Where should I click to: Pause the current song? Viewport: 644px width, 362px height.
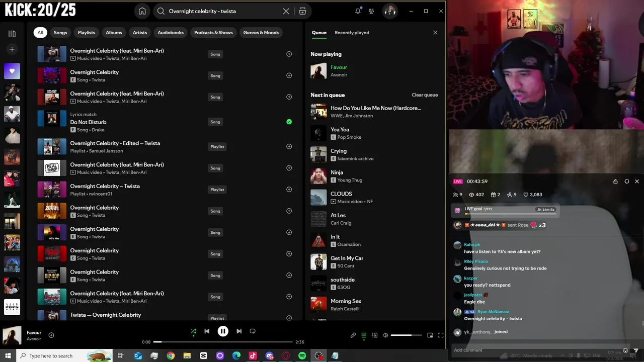pos(223,331)
